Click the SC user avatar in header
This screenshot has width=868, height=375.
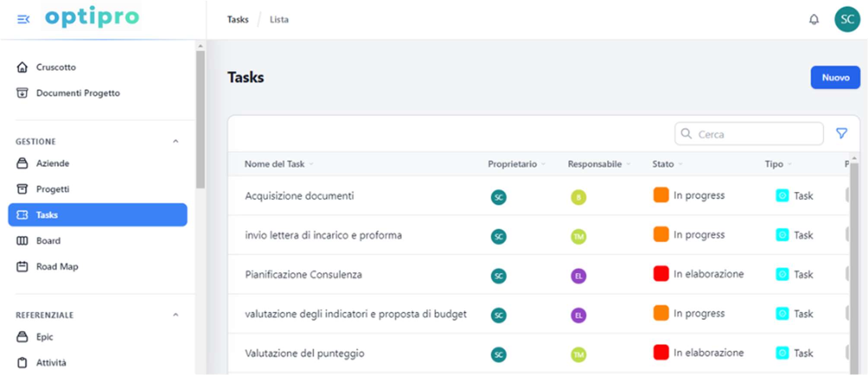point(846,19)
